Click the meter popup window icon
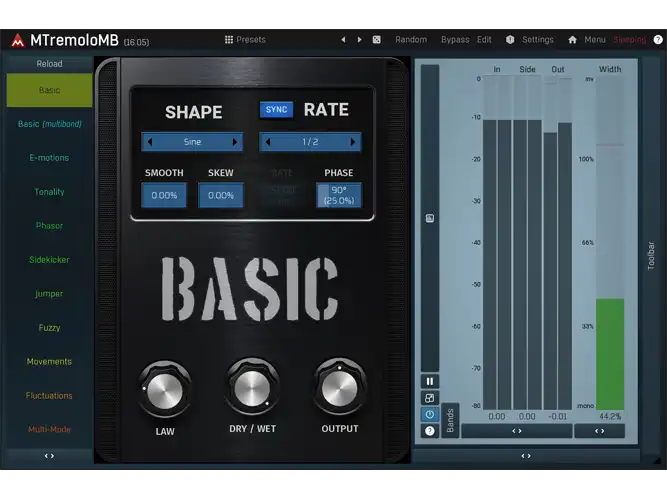 point(430,398)
